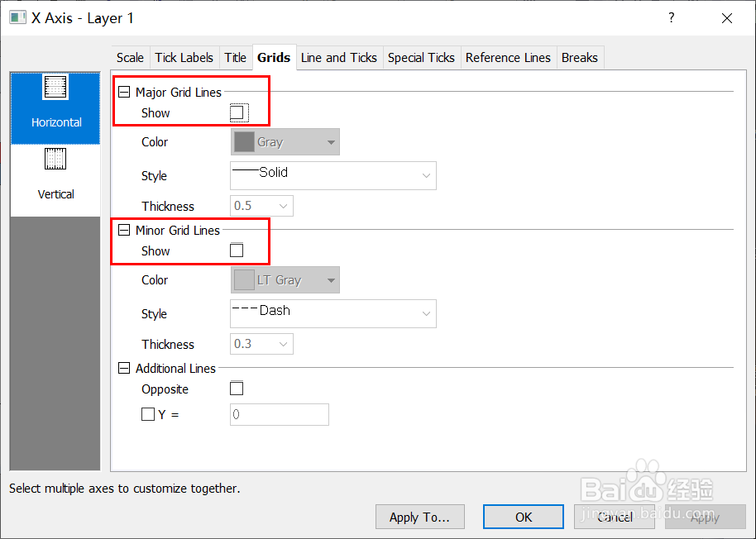
Task: Click the OK button
Action: 524,517
